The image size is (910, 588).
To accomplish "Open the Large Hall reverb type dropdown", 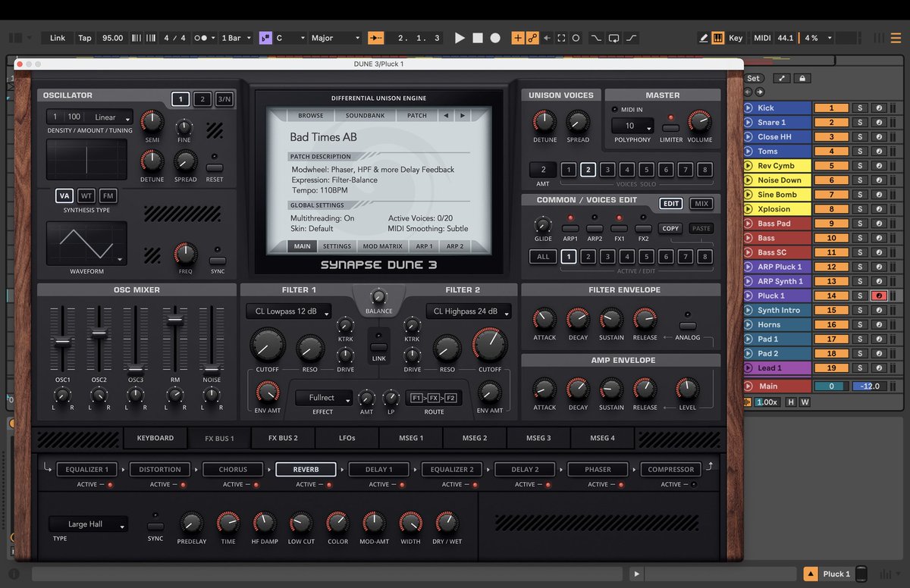I will pyautogui.click(x=88, y=524).
